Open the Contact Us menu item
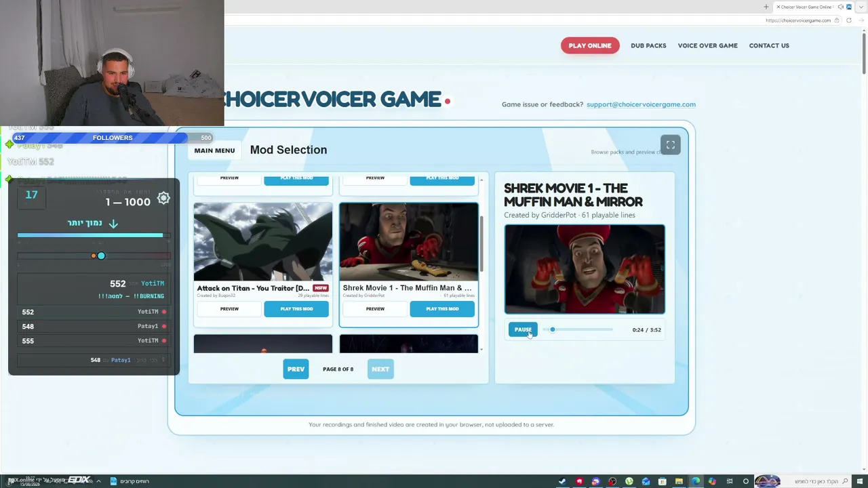 pyautogui.click(x=769, y=45)
